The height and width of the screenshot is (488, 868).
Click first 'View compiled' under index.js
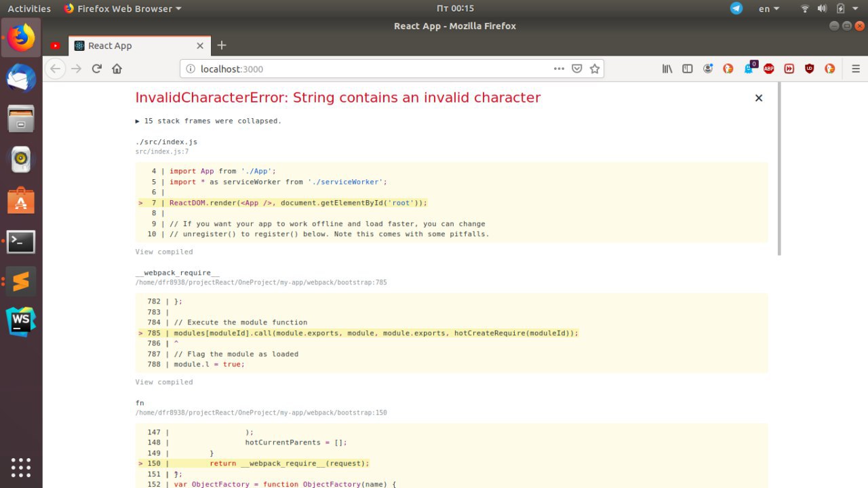pos(164,252)
